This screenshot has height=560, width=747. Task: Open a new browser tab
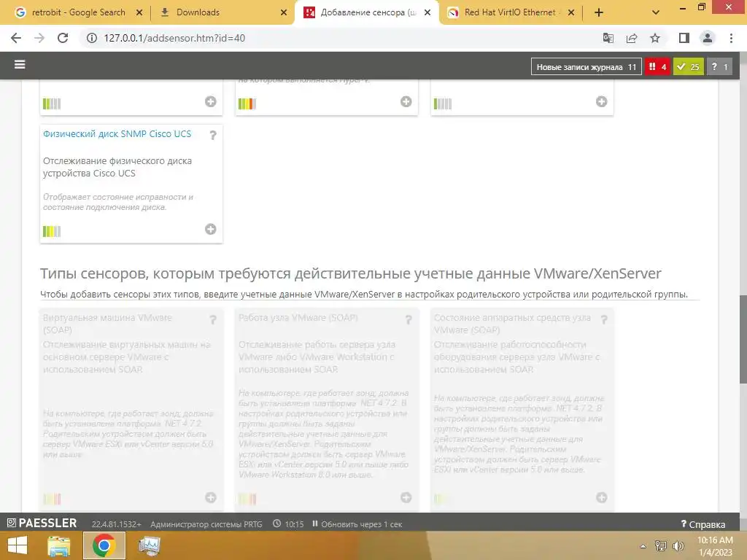(599, 12)
